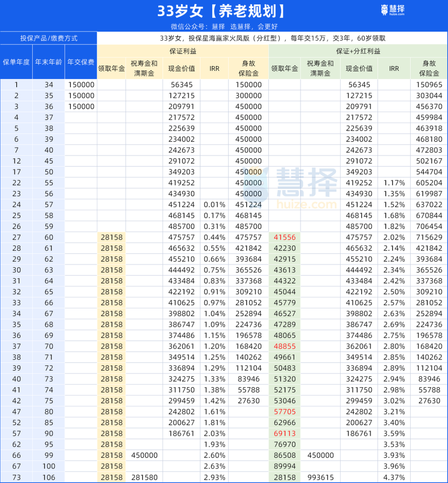Click the red annuity value 41556
The image size is (448, 483).
coord(285,237)
